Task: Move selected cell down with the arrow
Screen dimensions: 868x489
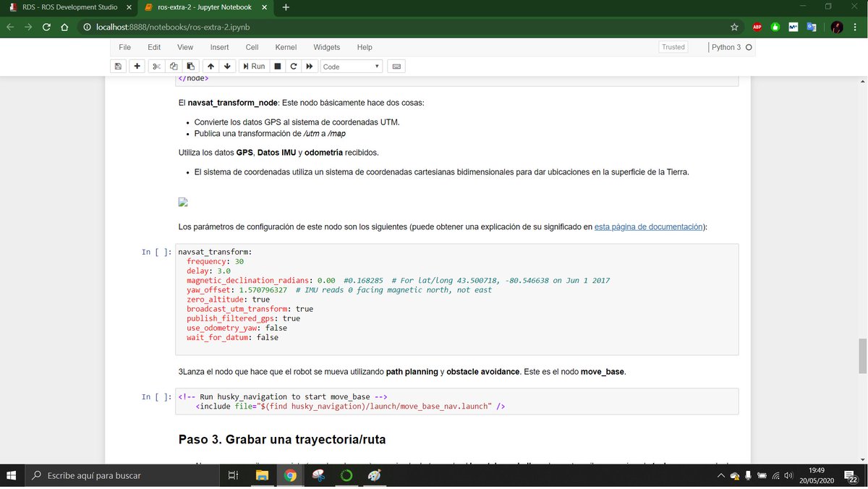Action: click(227, 66)
